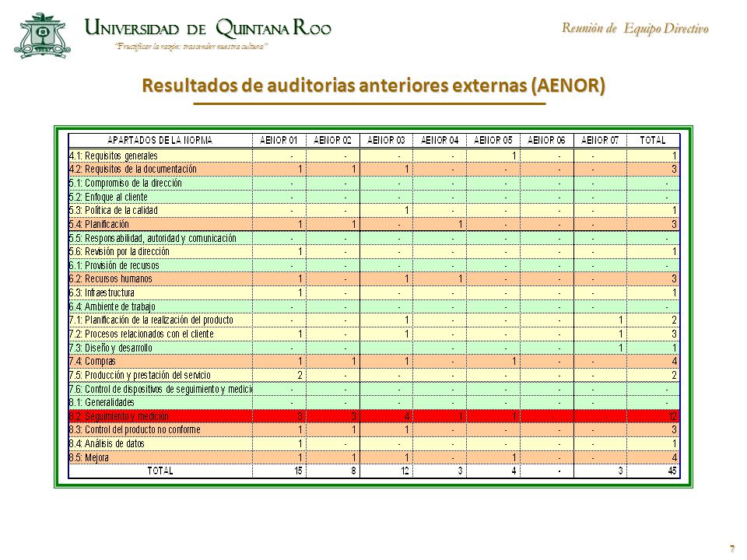This screenshot has height=560, width=747.
Task: Click the AENOR 02 total '8'
Action: [x=353, y=471]
